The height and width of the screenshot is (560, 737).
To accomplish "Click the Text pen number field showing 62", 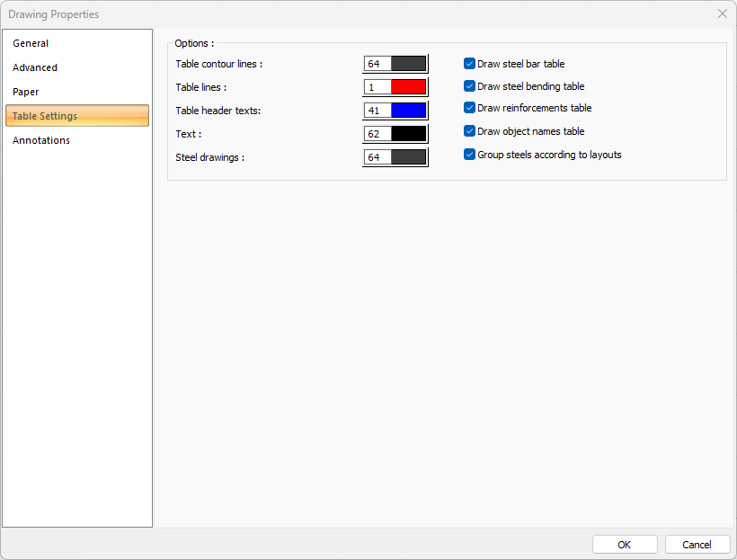I will coord(377,134).
